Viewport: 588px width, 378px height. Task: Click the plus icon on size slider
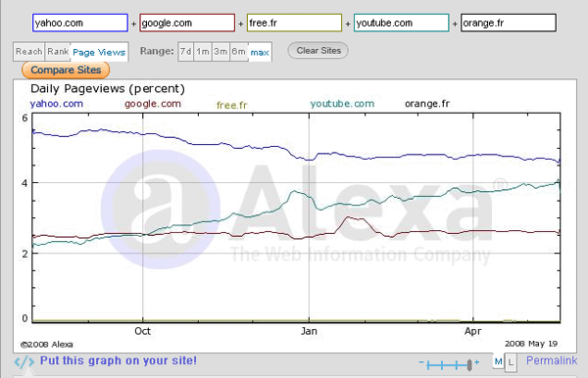point(476,362)
